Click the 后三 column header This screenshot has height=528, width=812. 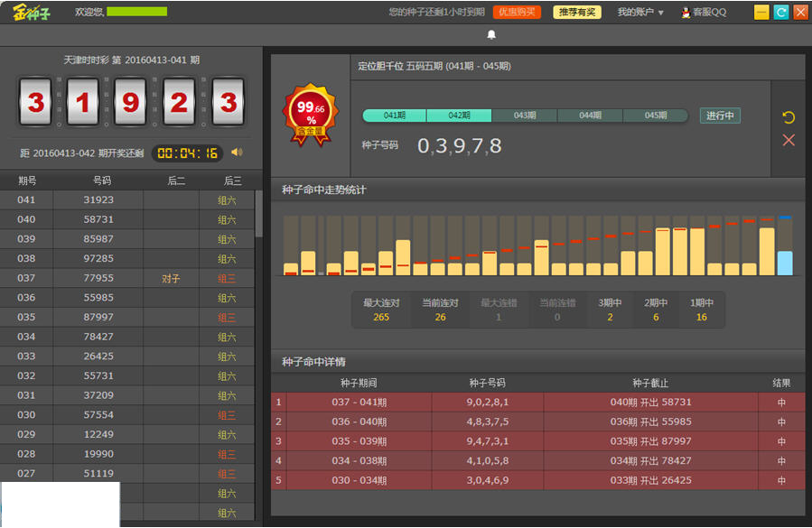click(232, 181)
